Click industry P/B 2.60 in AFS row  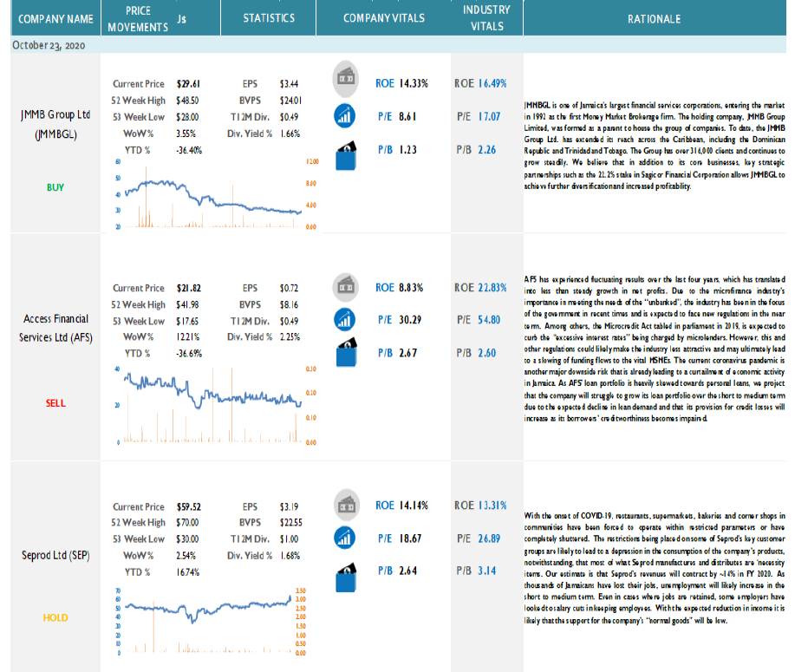point(487,353)
